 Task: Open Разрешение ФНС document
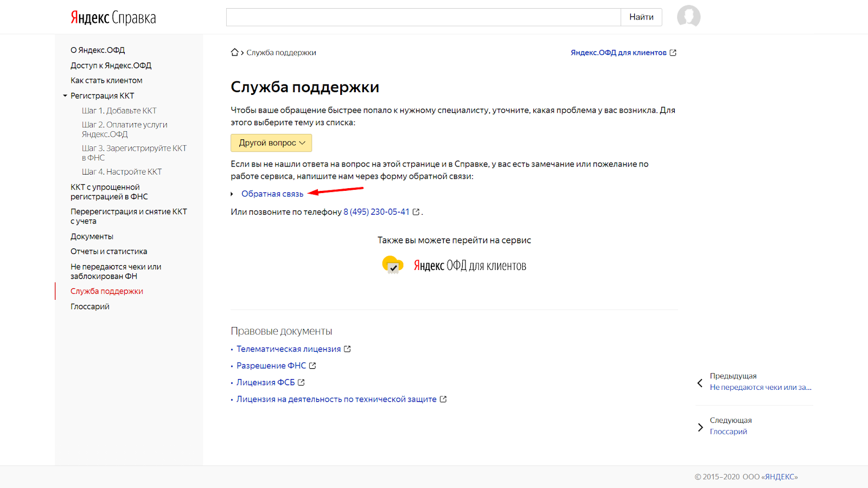point(271,366)
